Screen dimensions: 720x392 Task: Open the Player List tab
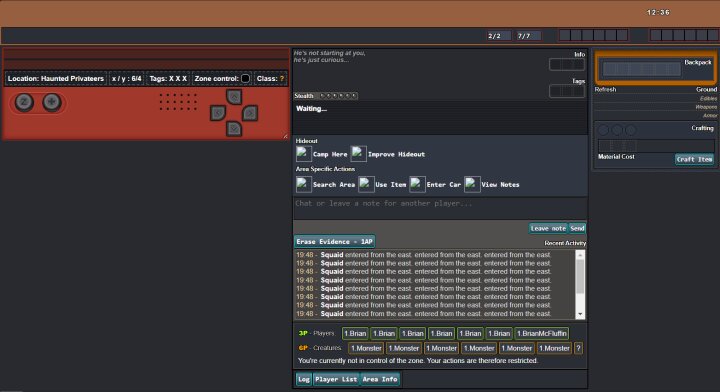336,379
